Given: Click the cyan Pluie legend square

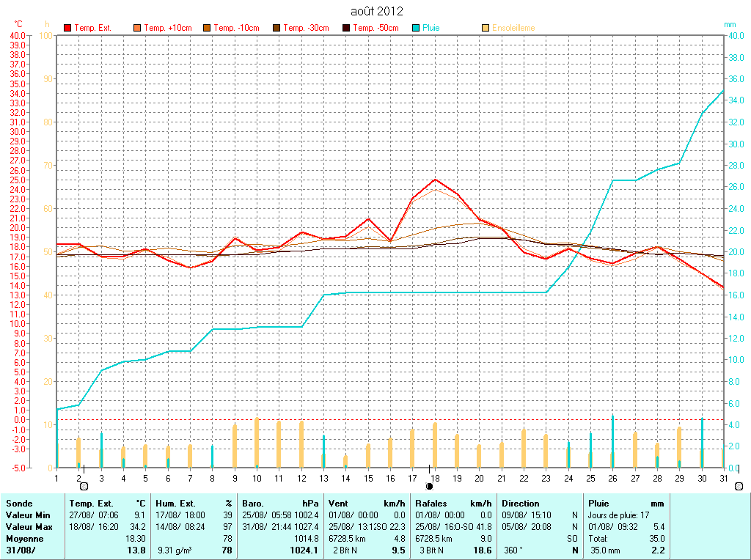Looking at the screenshot, I should click(x=416, y=28).
